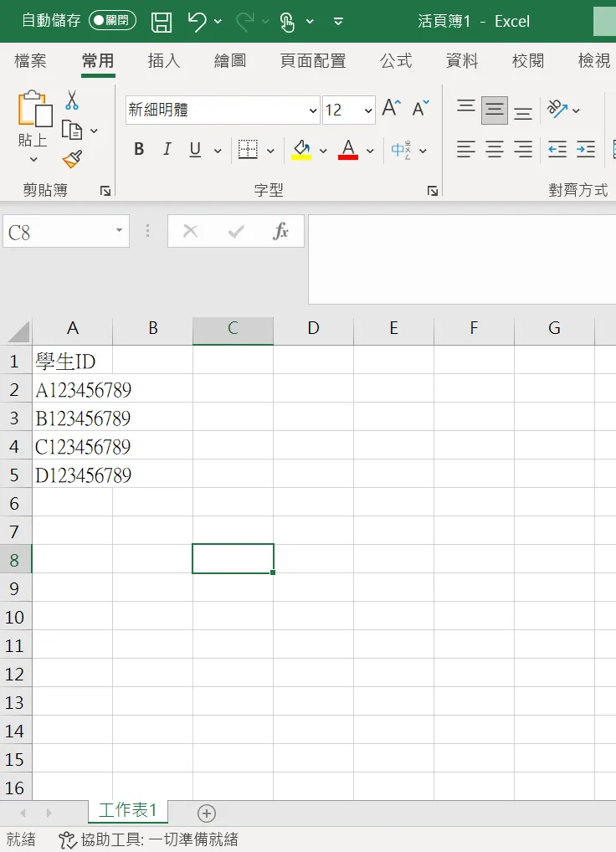This screenshot has width=616, height=852.
Task: Click the Save icon in title bar
Action: pos(162,22)
